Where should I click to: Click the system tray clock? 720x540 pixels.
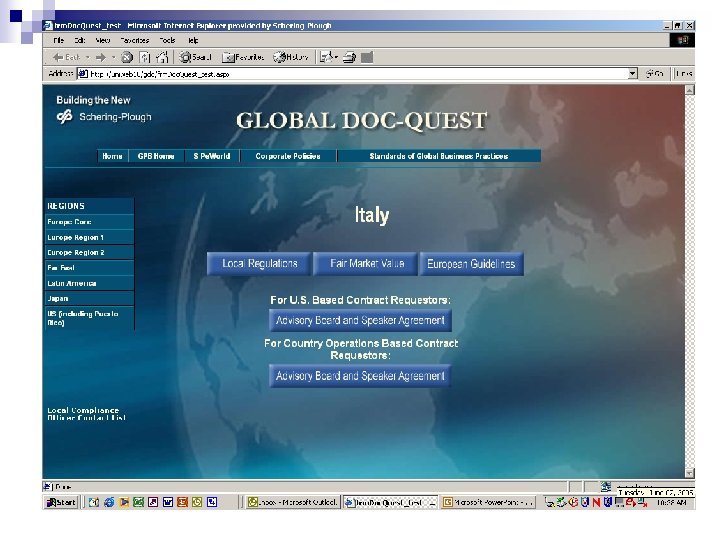pyautogui.click(x=671, y=503)
